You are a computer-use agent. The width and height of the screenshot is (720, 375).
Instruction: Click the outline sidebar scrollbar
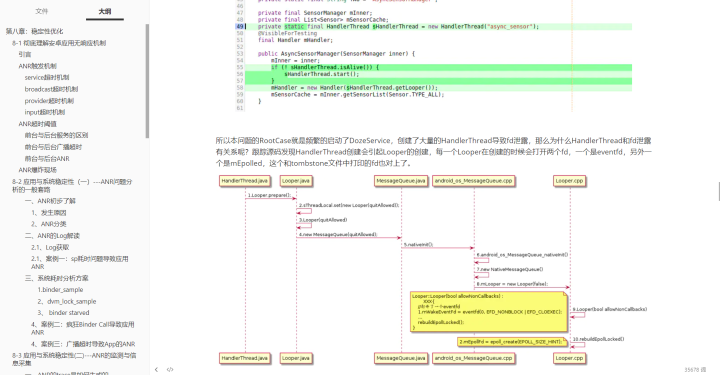(147, 81)
